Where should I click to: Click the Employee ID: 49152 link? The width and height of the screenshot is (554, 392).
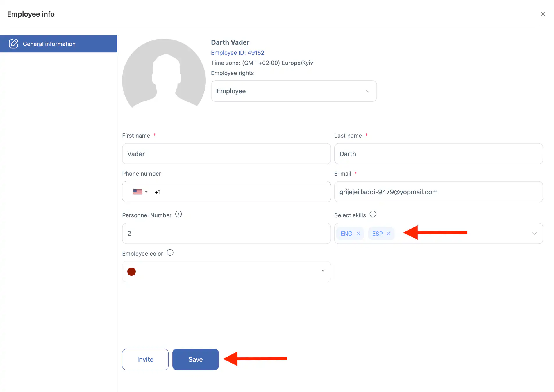tap(237, 53)
